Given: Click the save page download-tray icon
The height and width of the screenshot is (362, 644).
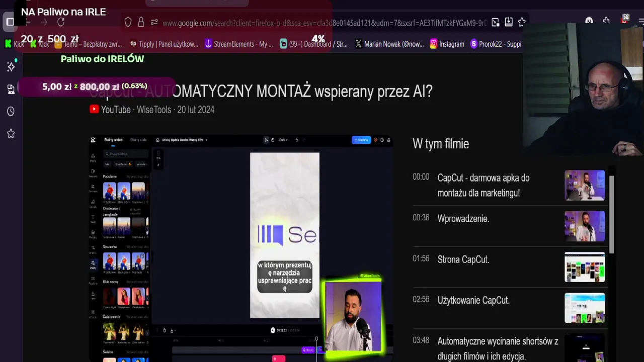Looking at the screenshot, I should (x=509, y=22).
